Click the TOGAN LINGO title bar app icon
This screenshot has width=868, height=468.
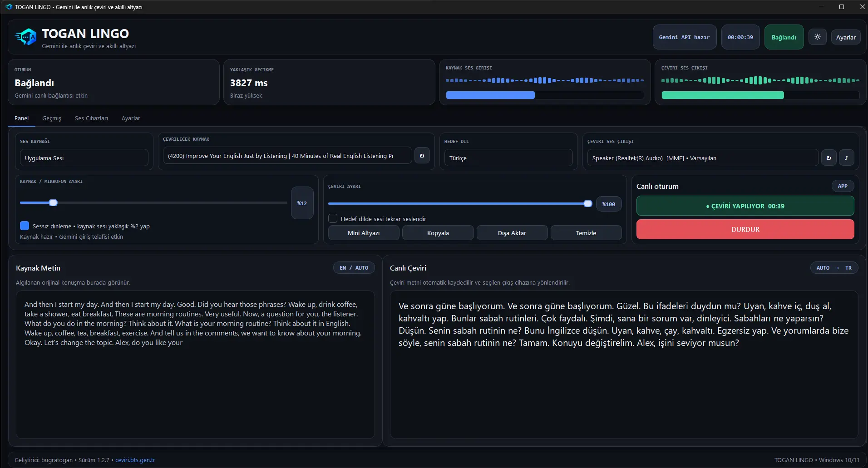[9, 7]
